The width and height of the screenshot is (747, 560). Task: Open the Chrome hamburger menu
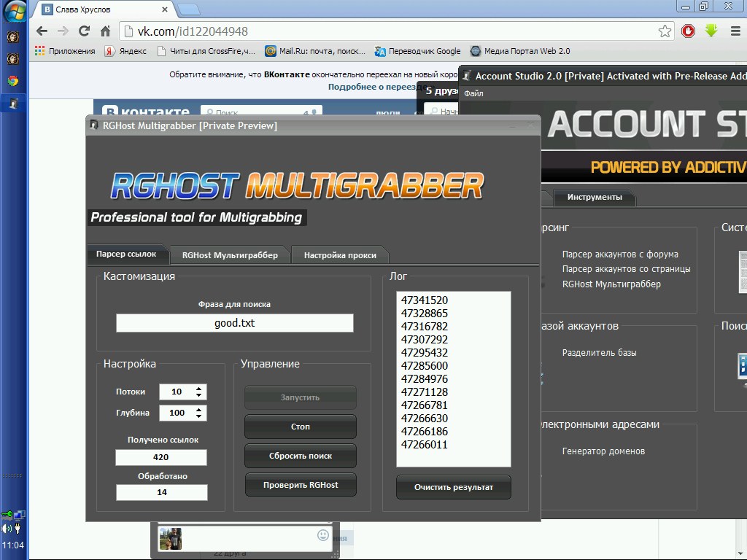pyautogui.click(x=735, y=31)
